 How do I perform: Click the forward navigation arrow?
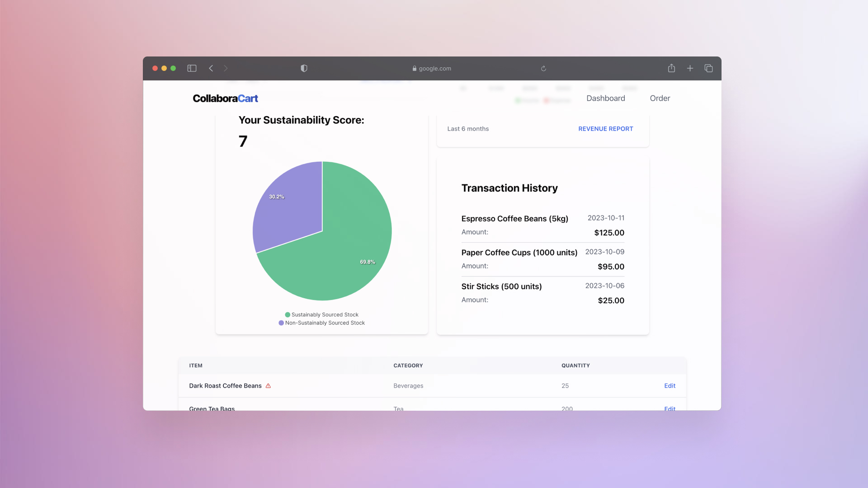click(x=226, y=68)
